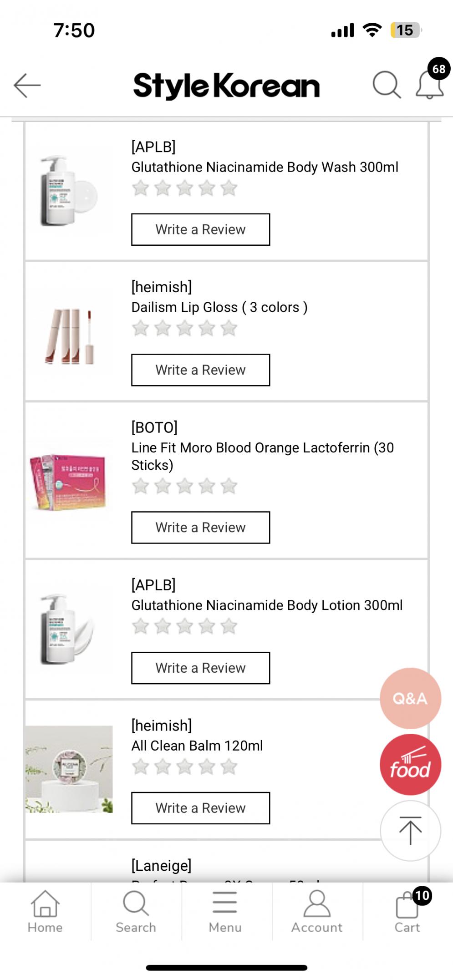Open the Menu tab
Image resolution: width=453 pixels, height=980 pixels.
point(225,911)
